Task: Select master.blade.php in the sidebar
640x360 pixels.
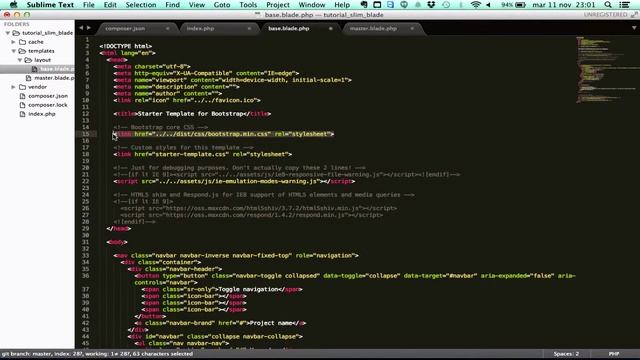Action: 54,78
